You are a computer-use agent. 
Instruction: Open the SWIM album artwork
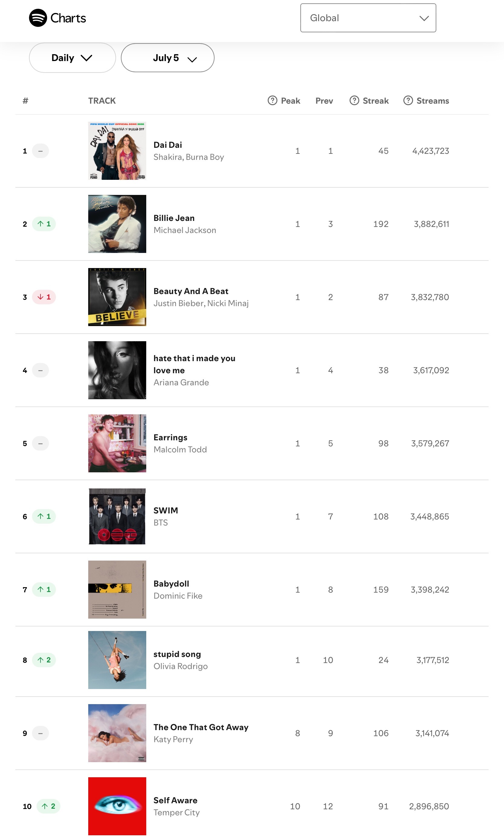pyautogui.click(x=117, y=516)
